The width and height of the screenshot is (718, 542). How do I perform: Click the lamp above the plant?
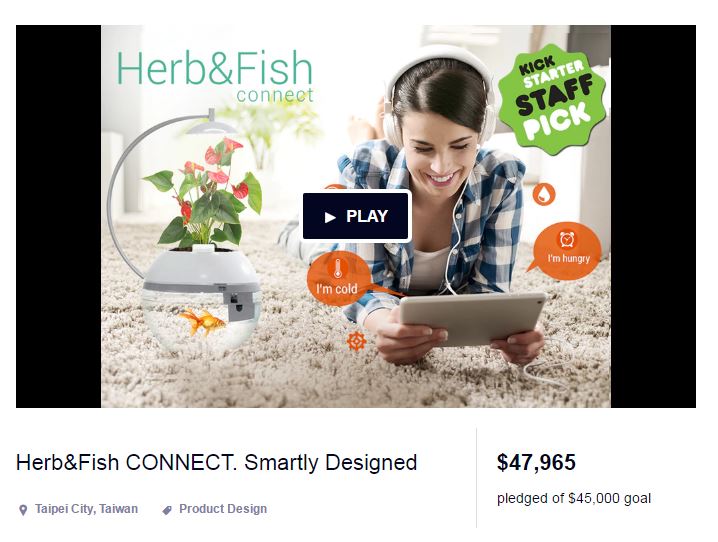coord(211,124)
